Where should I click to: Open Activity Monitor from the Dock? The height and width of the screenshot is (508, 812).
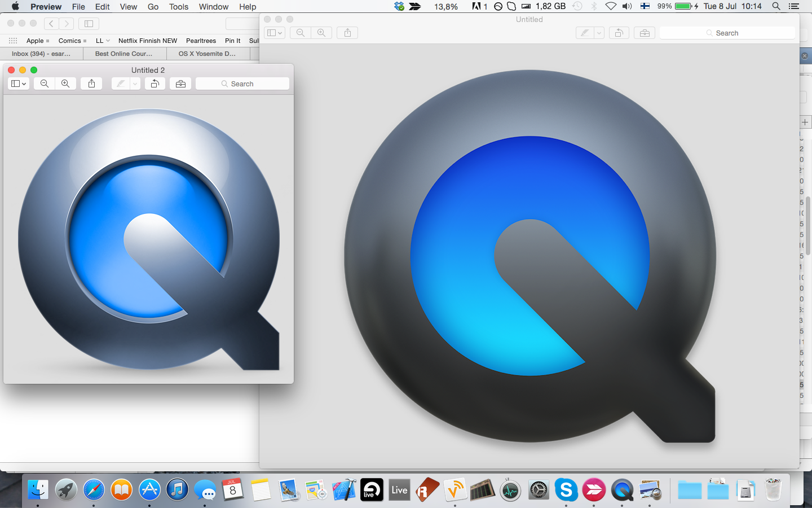[x=511, y=490]
